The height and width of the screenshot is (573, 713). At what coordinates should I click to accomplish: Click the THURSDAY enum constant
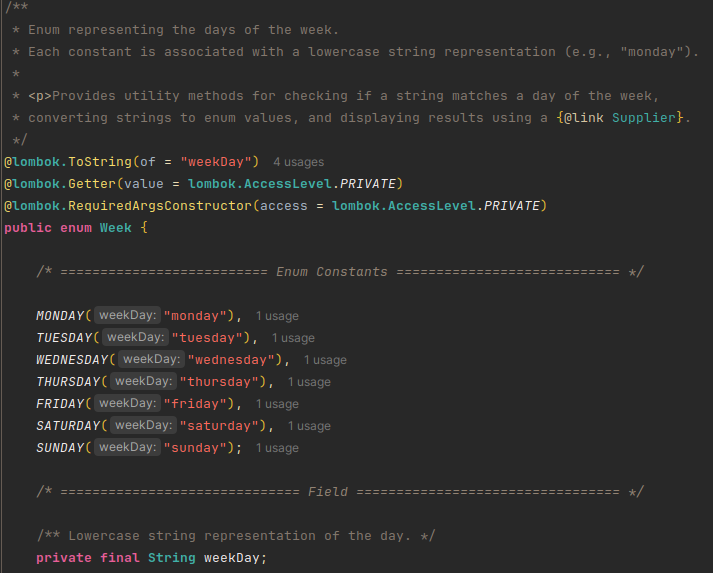point(68,382)
